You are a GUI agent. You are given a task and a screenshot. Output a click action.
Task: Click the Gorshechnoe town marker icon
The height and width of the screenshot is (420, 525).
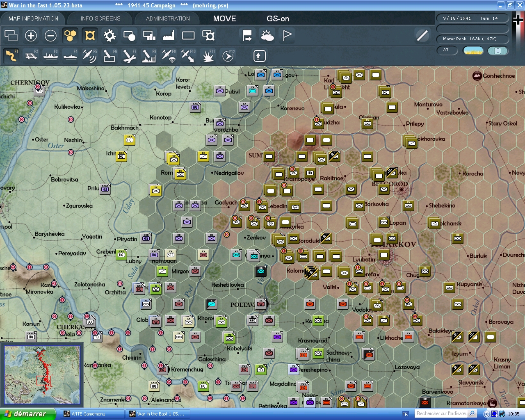click(x=477, y=76)
